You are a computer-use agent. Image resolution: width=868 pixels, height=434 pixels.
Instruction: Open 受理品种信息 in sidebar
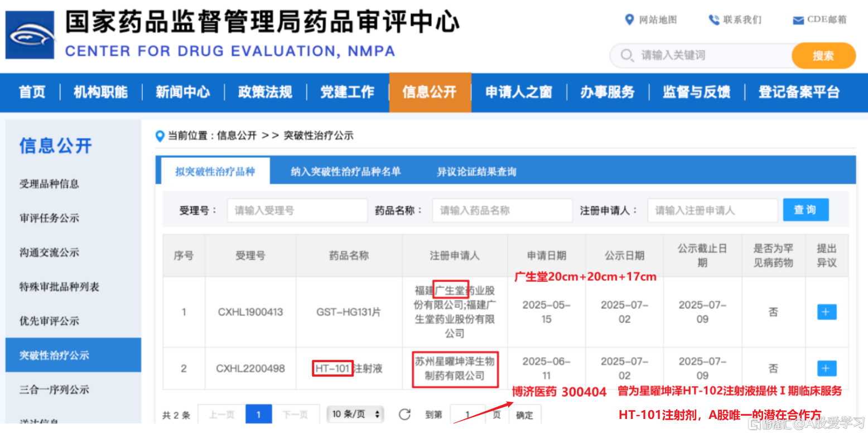point(50,184)
